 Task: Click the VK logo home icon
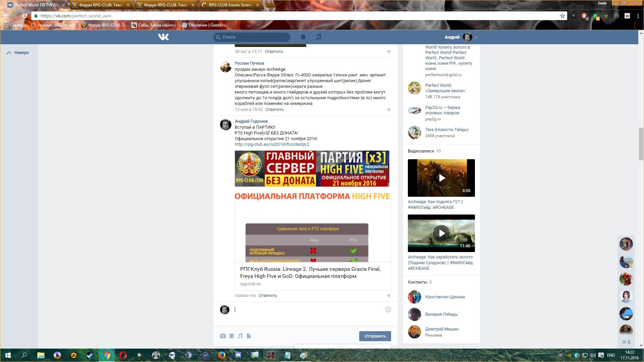click(x=163, y=37)
